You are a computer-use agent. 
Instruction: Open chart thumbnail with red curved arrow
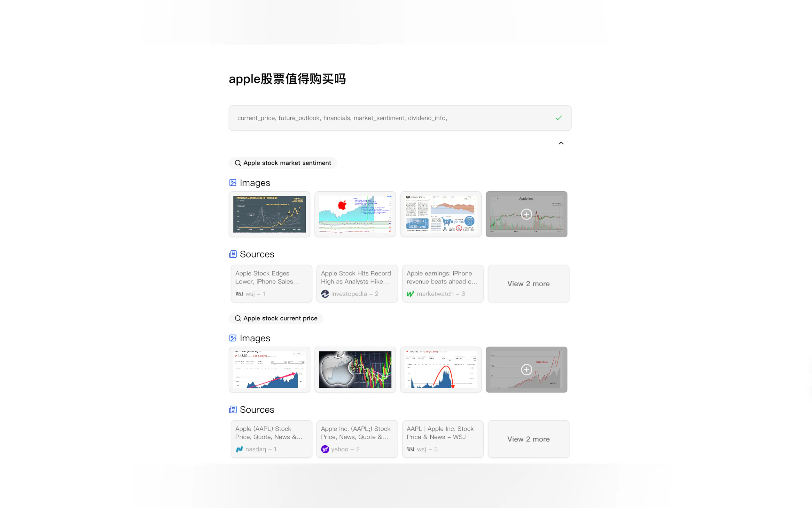coord(441,369)
